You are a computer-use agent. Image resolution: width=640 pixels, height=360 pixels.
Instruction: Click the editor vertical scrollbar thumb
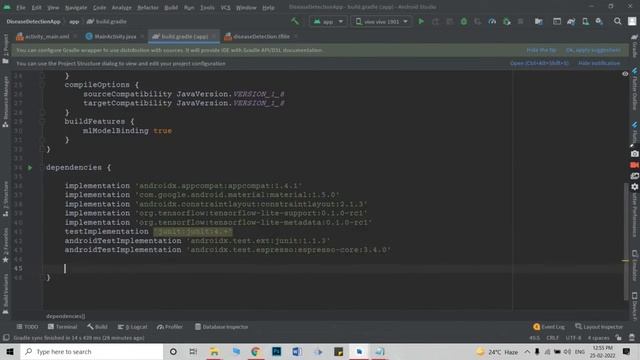click(x=626, y=241)
